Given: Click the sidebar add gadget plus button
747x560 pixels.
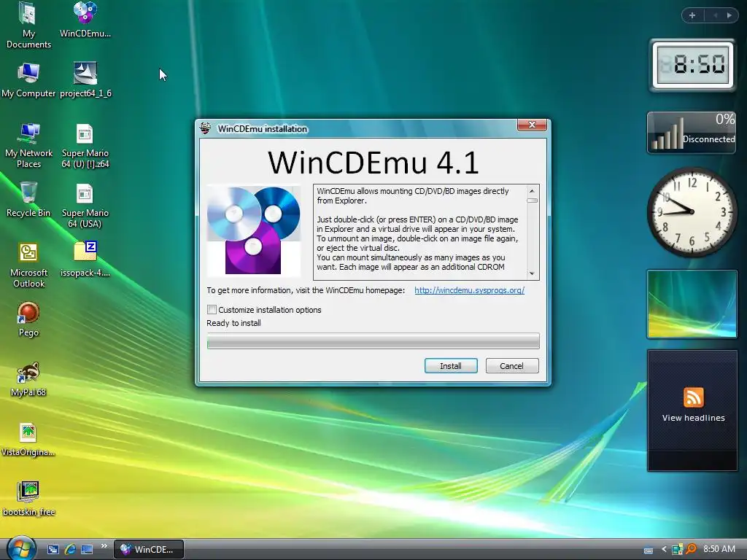Looking at the screenshot, I should pyautogui.click(x=692, y=15).
